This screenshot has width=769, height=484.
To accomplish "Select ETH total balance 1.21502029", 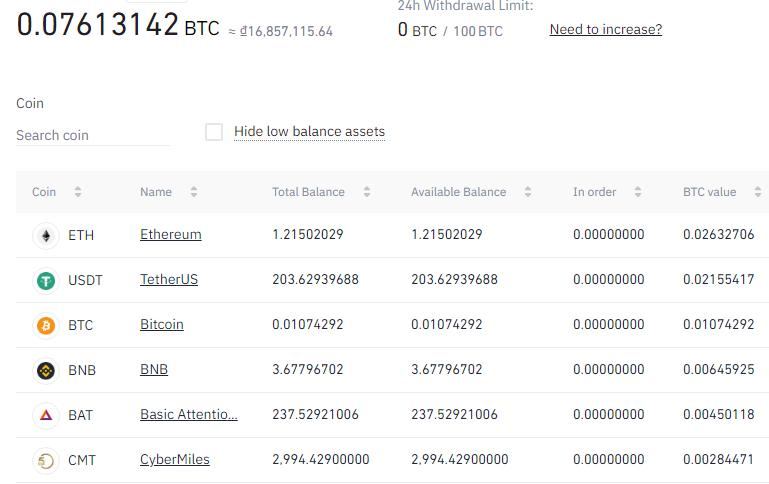I will point(308,234).
